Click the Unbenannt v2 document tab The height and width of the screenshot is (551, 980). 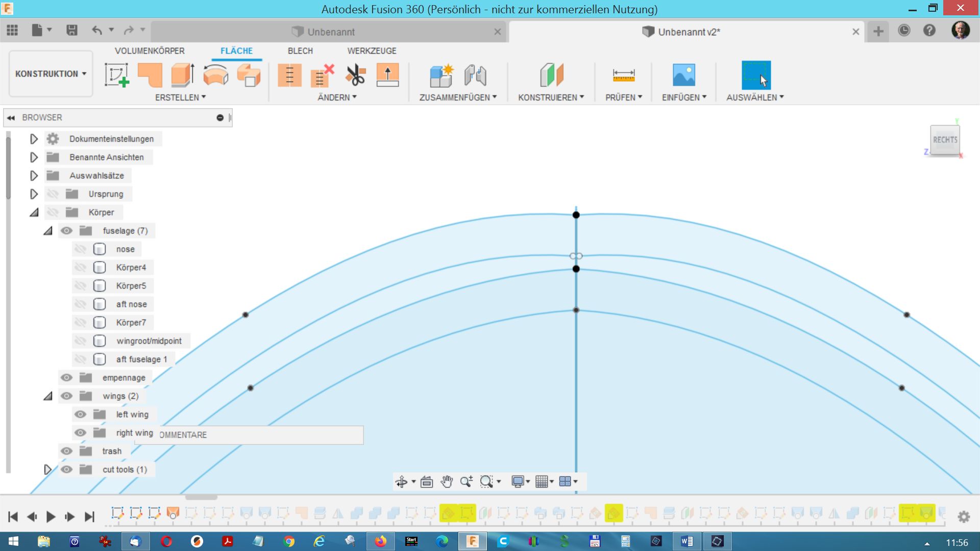coord(689,32)
